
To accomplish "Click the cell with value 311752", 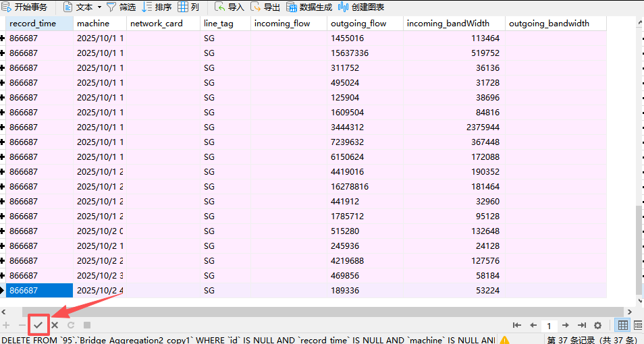I will (x=365, y=67).
